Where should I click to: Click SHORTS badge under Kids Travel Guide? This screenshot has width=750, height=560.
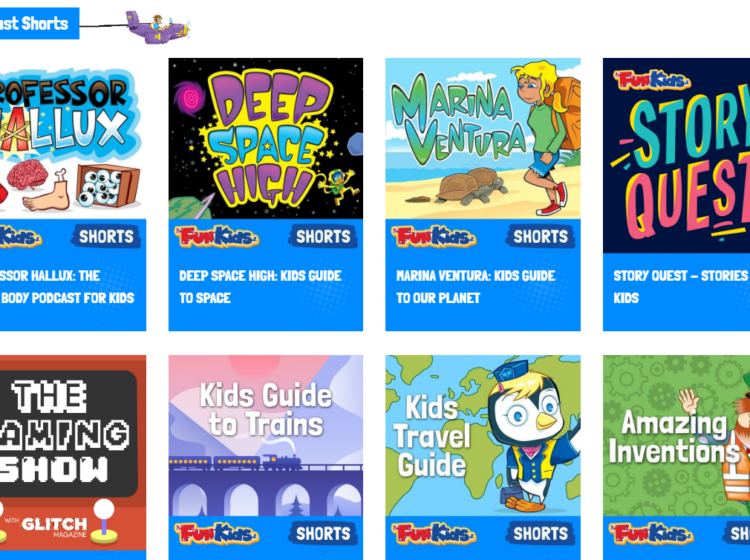pos(540,533)
